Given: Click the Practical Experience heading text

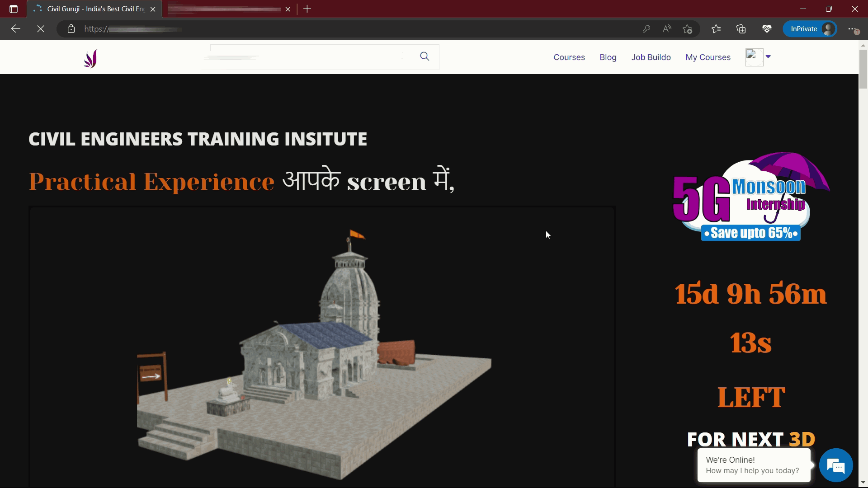Looking at the screenshot, I should [151, 182].
